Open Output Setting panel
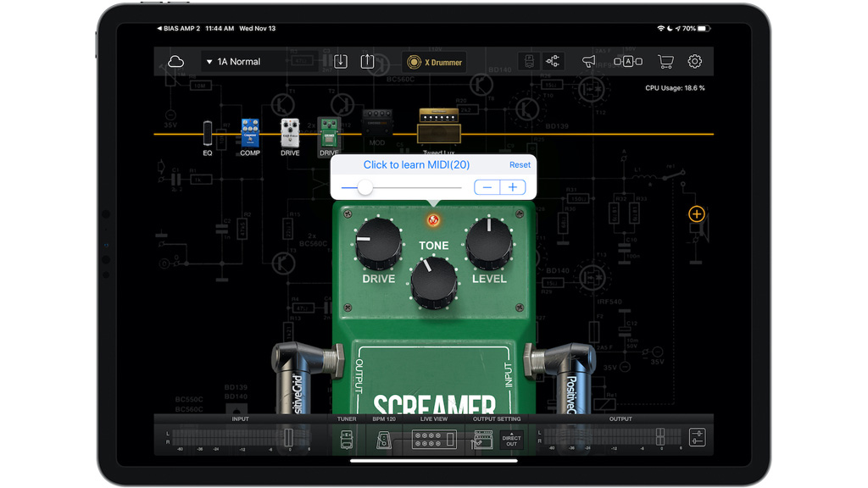The image size is (868, 488). point(484,438)
